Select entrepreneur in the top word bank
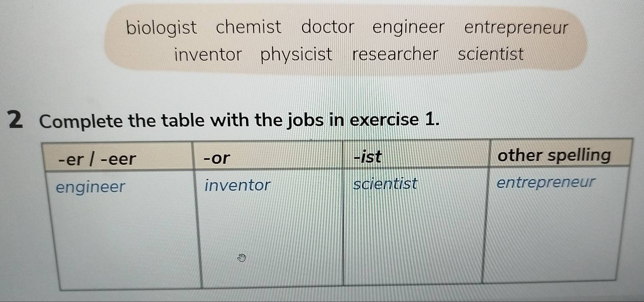Image resolution: width=644 pixels, height=302 pixels. click(516, 28)
